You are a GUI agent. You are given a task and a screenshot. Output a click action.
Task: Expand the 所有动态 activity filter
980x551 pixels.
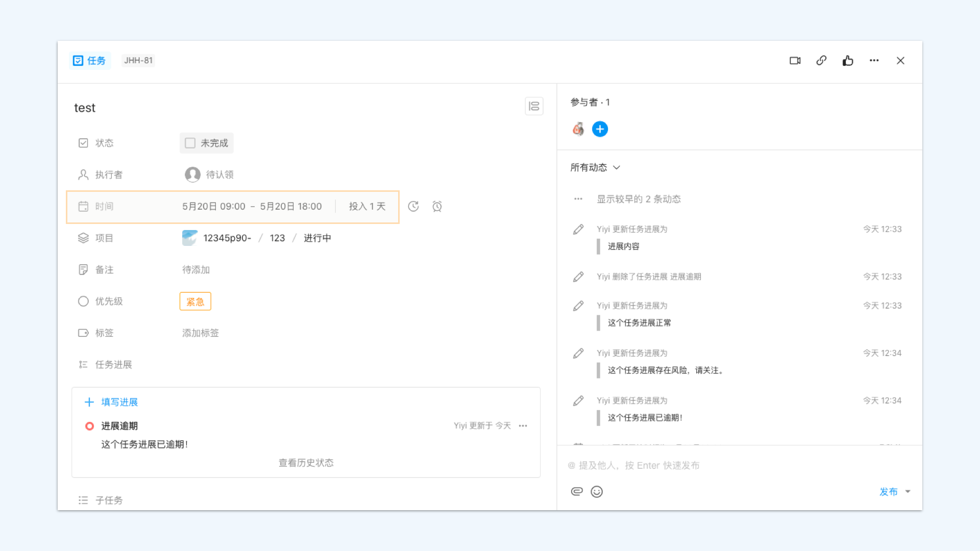pos(595,168)
